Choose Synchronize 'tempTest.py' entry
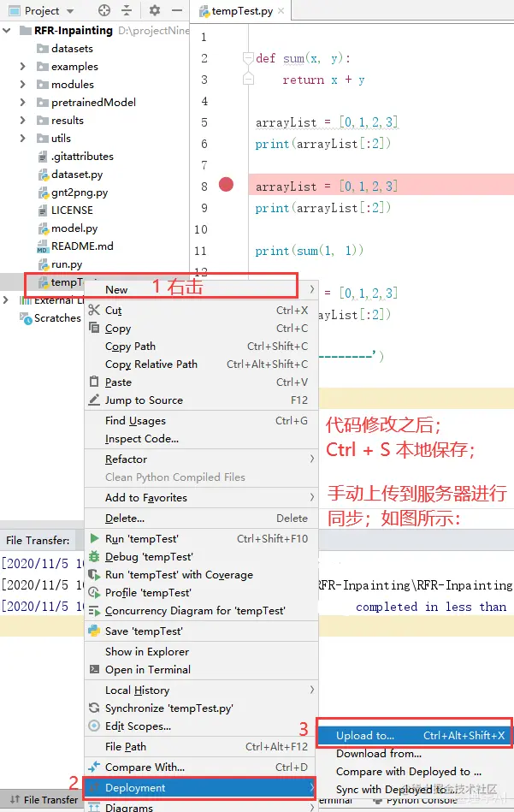The image size is (514, 812). point(201,708)
